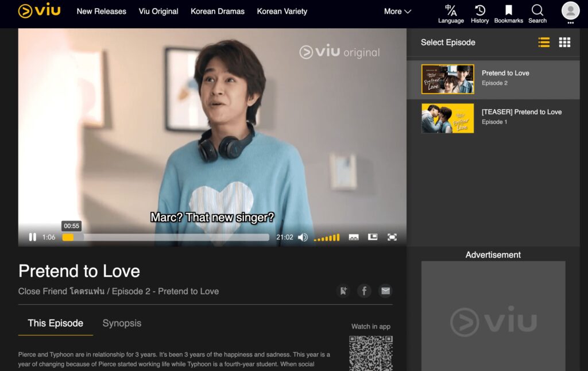
Task: Open viewing History icon
Action: coord(479,14)
